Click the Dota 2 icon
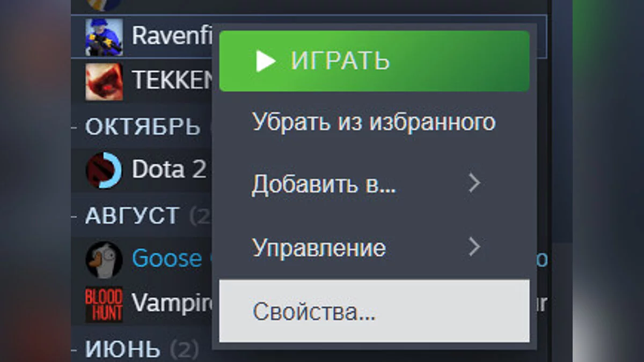Screen dimensions: 644x362 tap(104, 170)
